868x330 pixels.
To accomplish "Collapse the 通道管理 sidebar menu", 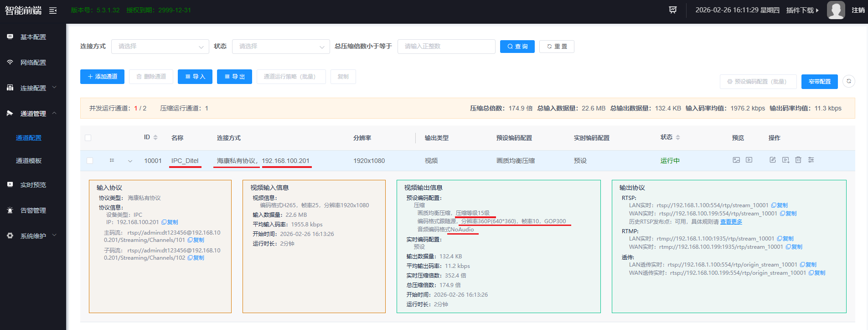I will tap(33, 113).
